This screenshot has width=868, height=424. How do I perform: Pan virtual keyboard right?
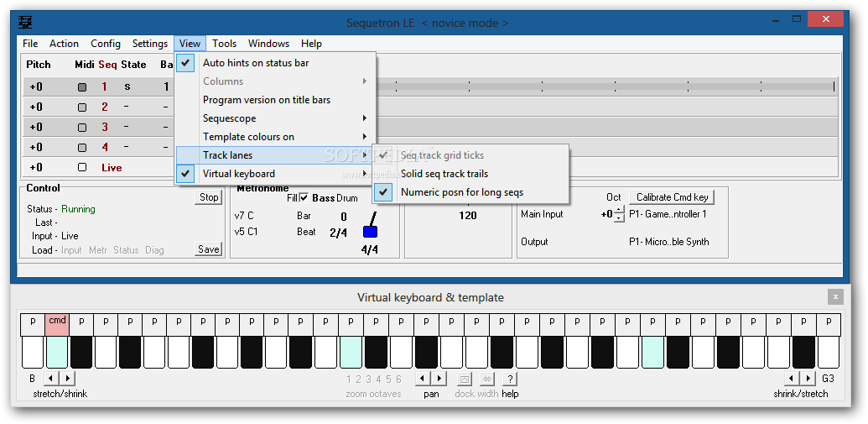(439, 379)
